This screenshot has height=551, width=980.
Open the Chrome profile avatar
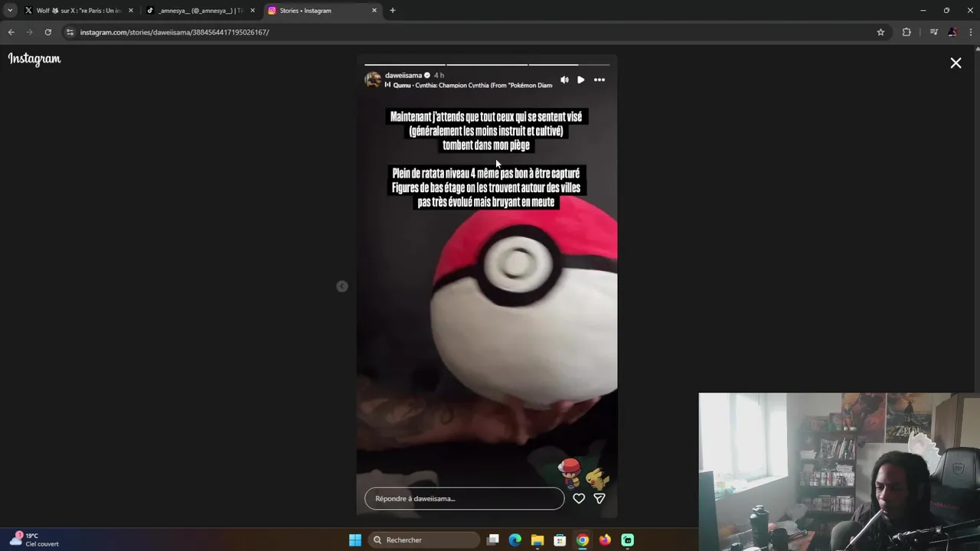952,32
